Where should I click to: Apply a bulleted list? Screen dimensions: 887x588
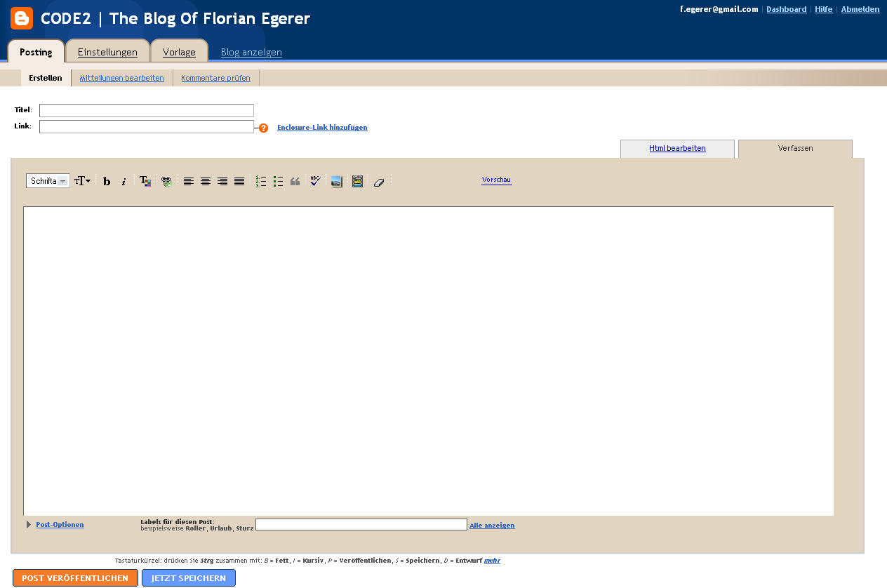277,181
